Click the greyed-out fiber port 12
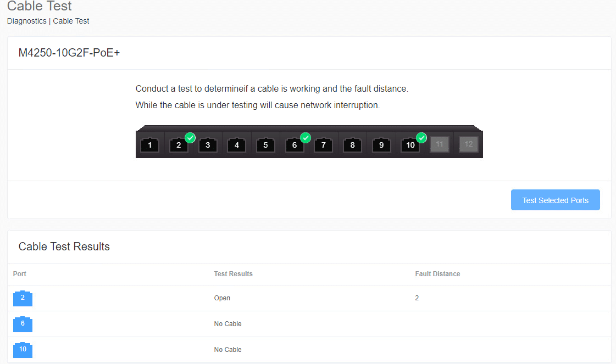616x364 pixels. click(469, 144)
